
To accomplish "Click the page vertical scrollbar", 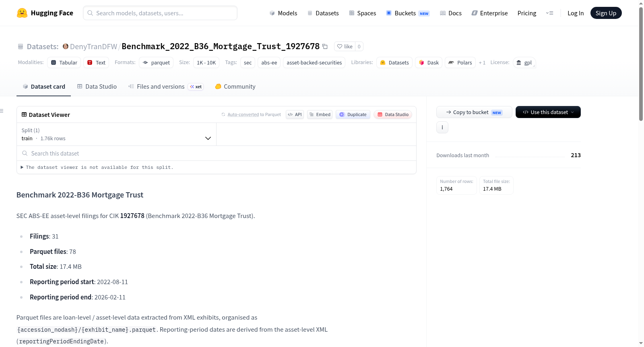I will click(x=641, y=64).
